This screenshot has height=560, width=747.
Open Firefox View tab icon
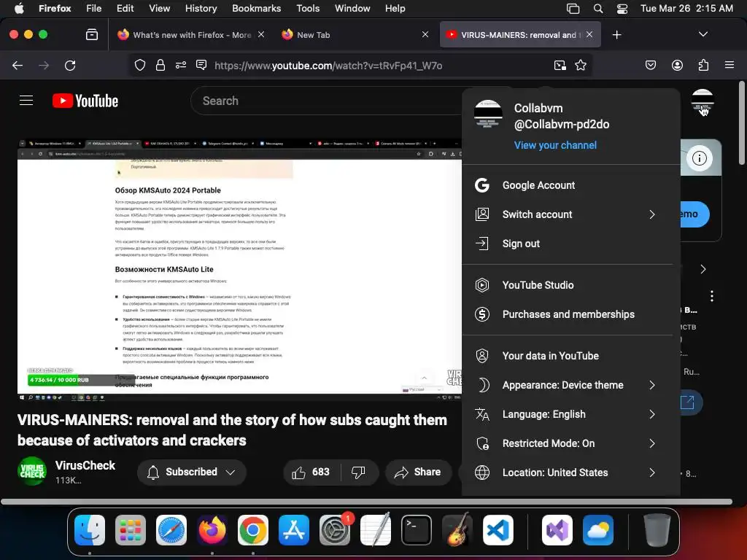(91, 35)
